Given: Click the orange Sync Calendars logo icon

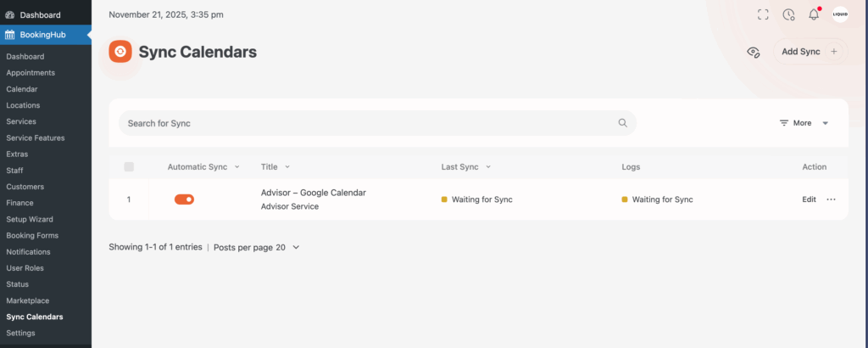Looking at the screenshot, I should 120,52.
